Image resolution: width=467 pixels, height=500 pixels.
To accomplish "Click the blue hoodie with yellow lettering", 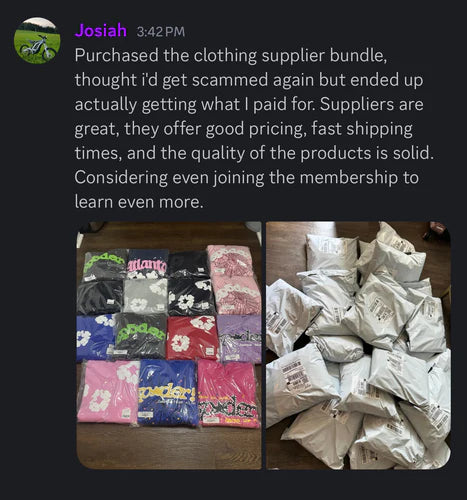I will (169, 393).
